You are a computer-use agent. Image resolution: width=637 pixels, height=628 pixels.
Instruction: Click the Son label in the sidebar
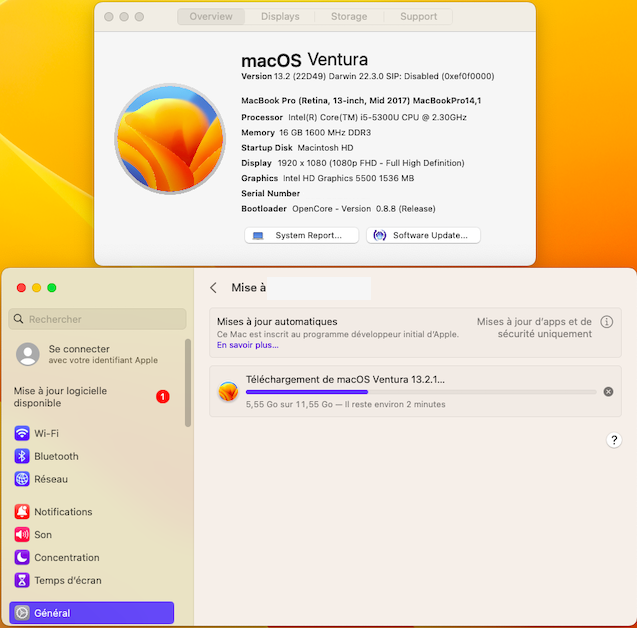(43, 534)
